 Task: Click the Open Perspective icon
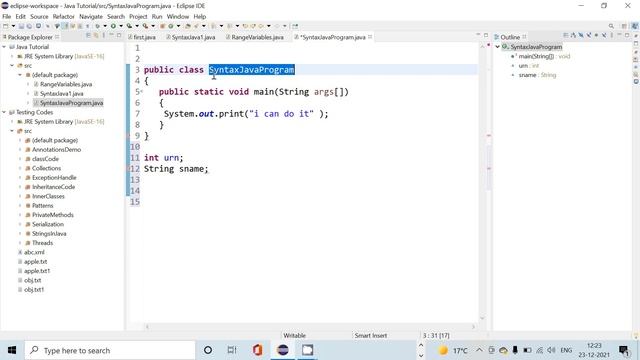click(624, 26)
